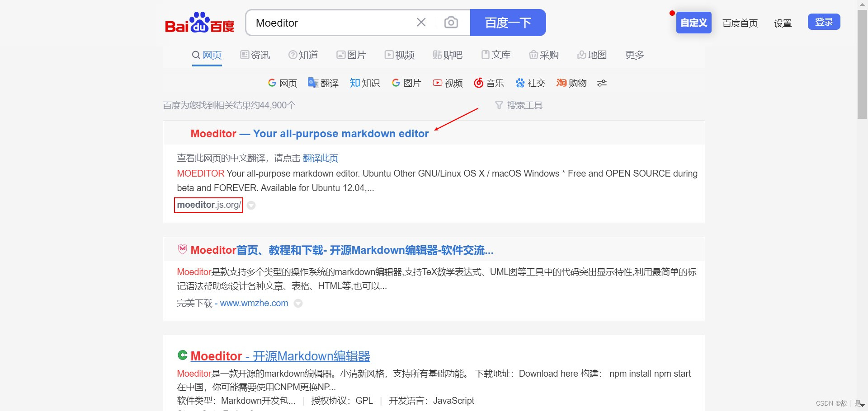Click the 登录 button
Viewport: 868px width, 411px height.
(824, 22)
